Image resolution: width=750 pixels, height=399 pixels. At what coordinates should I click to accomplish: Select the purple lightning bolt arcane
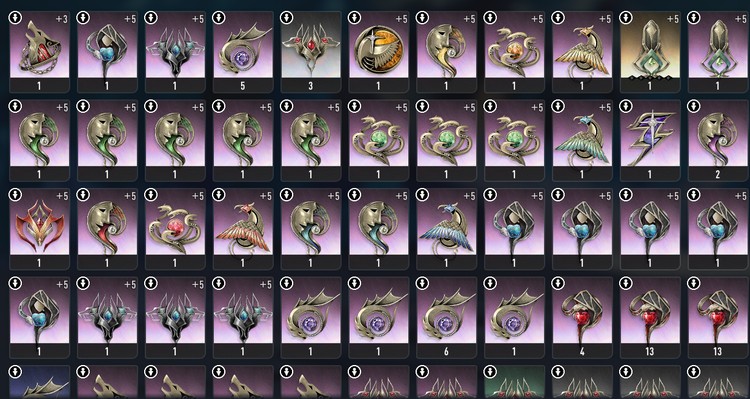pyautogui.click(x=650, y=140)
